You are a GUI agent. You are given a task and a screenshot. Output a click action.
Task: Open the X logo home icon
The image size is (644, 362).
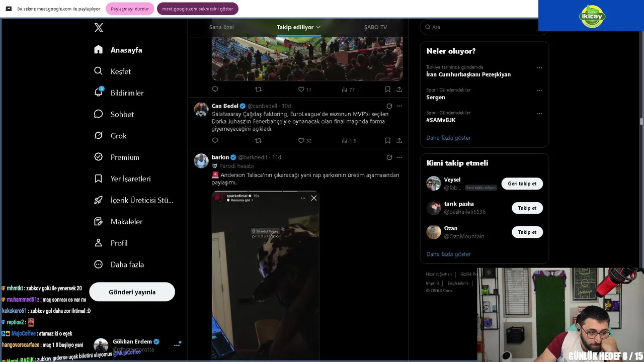pos(99,28)
